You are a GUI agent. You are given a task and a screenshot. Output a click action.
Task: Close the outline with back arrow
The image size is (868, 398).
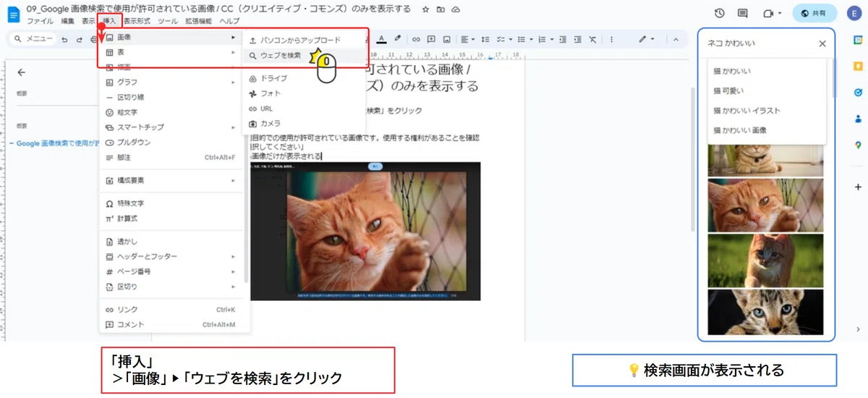pos(22,72)
